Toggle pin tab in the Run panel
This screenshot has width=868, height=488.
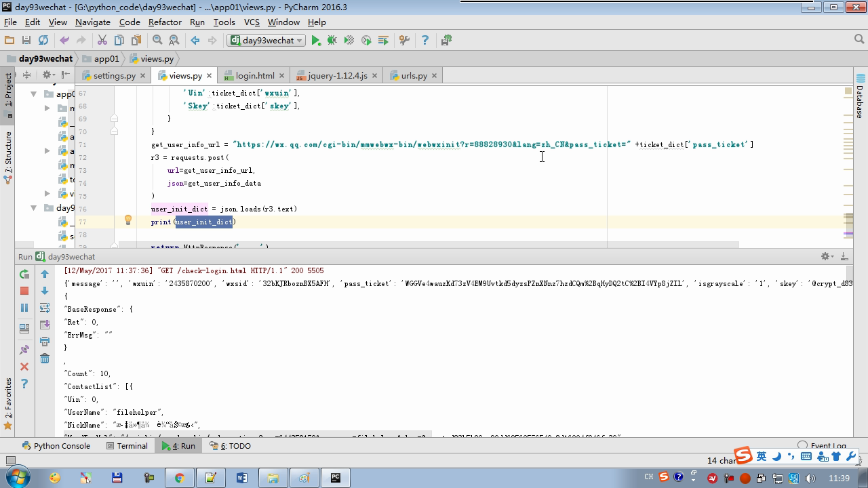pyautogui.click(x=24, y=350)
